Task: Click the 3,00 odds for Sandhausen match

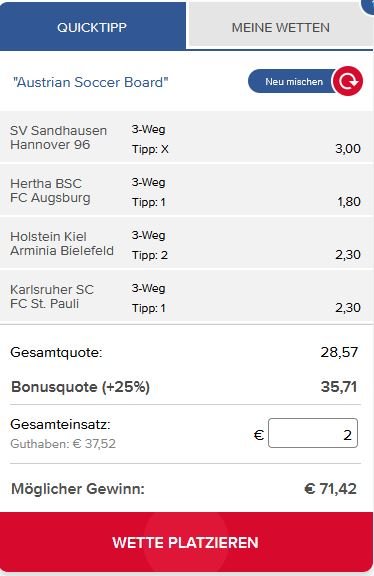Action: tap(348, 149)
